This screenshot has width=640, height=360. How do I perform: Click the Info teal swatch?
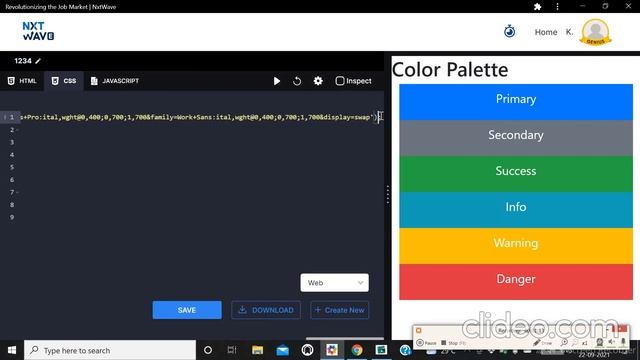pyautogui.click(x=516, y=210)
